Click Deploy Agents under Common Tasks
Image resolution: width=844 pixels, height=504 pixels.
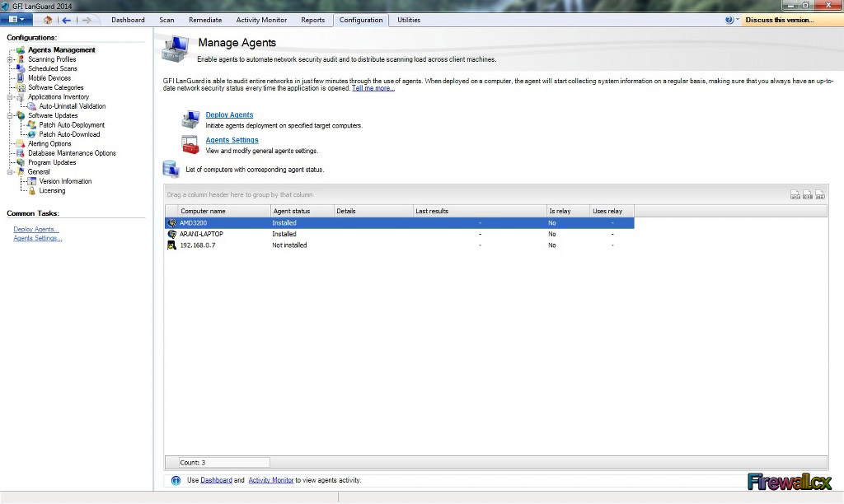(x=36, y=229)
